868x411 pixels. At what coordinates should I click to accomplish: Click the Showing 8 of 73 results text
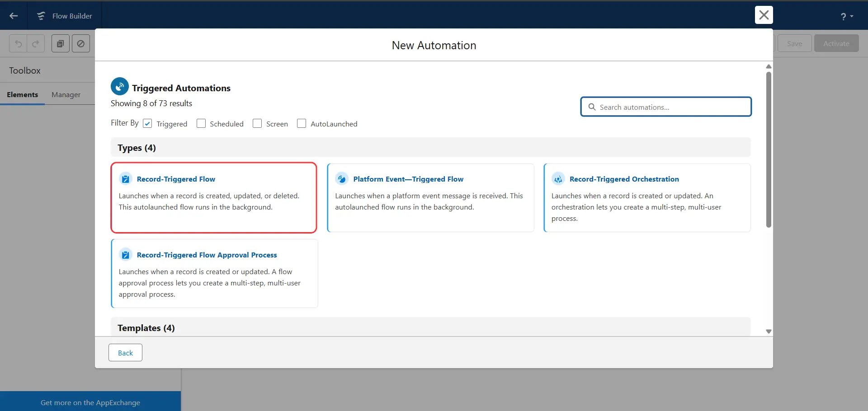[151, 103]
